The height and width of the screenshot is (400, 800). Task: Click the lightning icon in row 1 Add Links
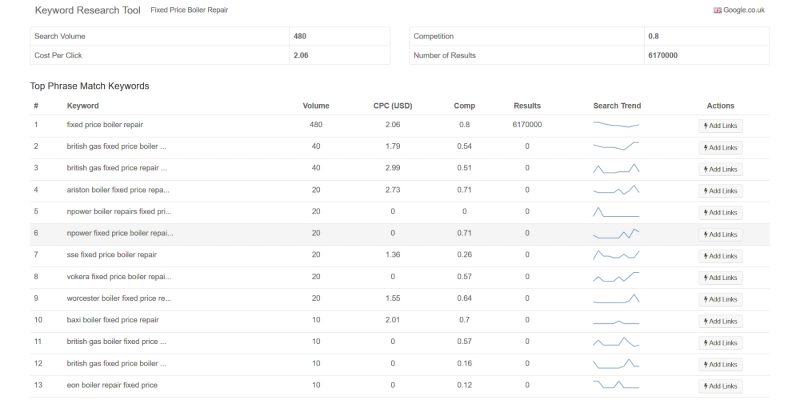click(x=706, y=126)
